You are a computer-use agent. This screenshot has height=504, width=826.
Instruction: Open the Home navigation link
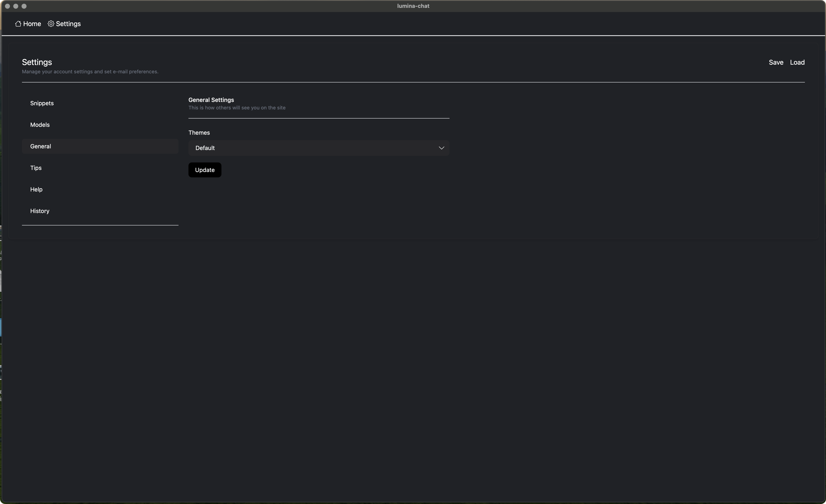(x=28, y=24)
